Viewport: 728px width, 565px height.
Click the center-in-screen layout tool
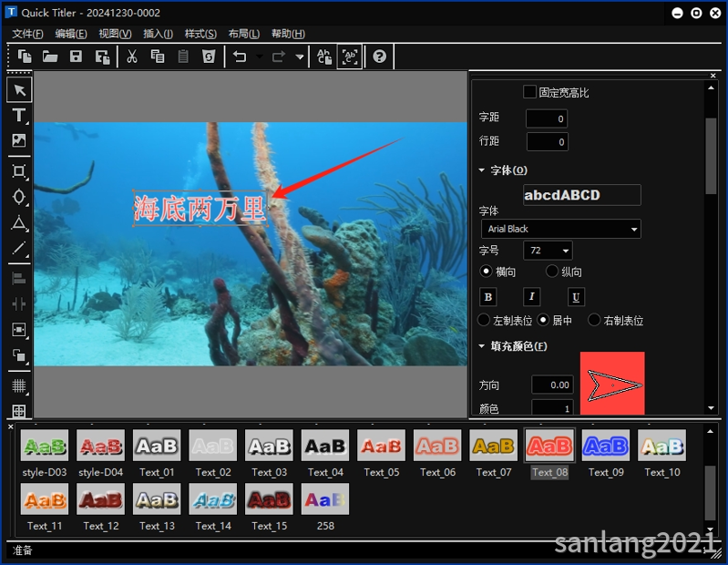(19, 330)
